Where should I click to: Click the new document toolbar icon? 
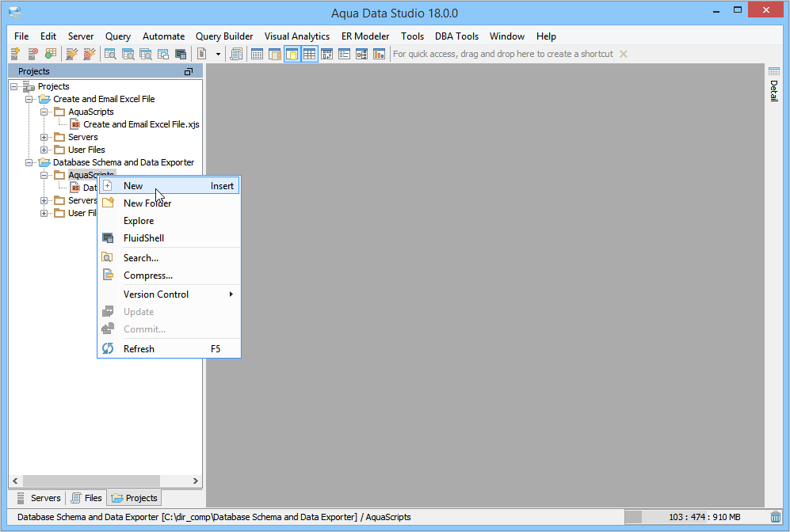pos(201,54)
